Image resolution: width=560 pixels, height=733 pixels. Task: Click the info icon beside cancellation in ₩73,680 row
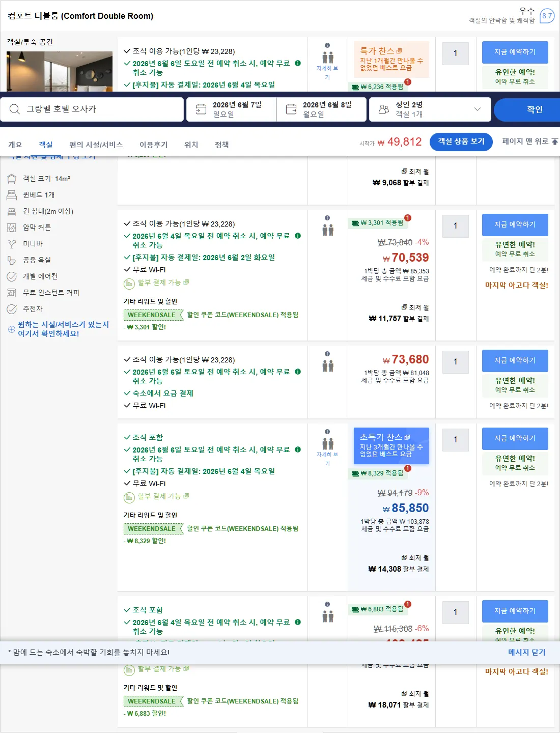tap(298, 372)
